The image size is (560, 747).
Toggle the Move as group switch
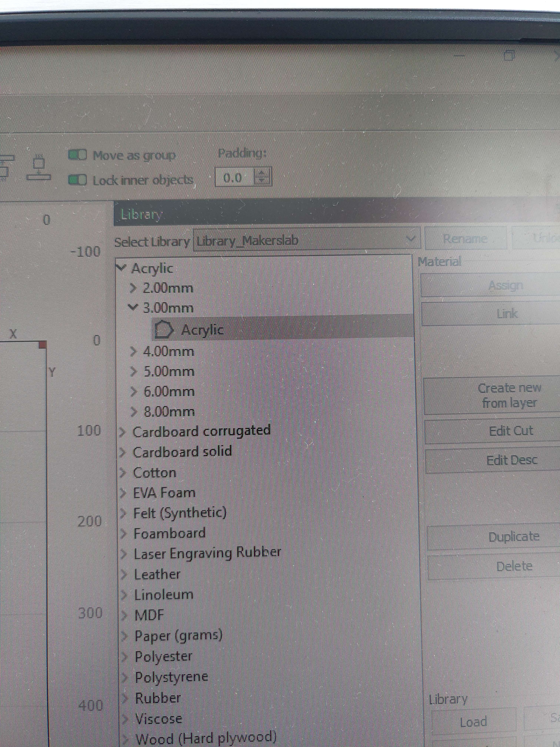(78, 155)
